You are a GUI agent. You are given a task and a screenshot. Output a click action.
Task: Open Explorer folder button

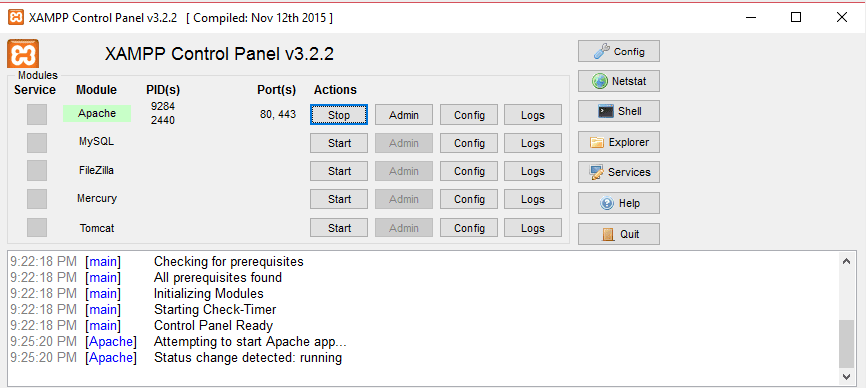tap(619, 142)
